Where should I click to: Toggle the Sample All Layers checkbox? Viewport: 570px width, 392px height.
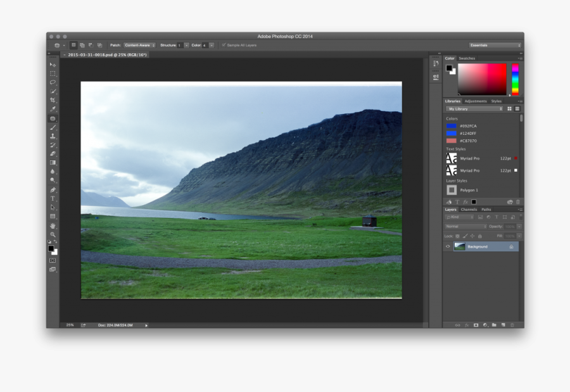224,46
